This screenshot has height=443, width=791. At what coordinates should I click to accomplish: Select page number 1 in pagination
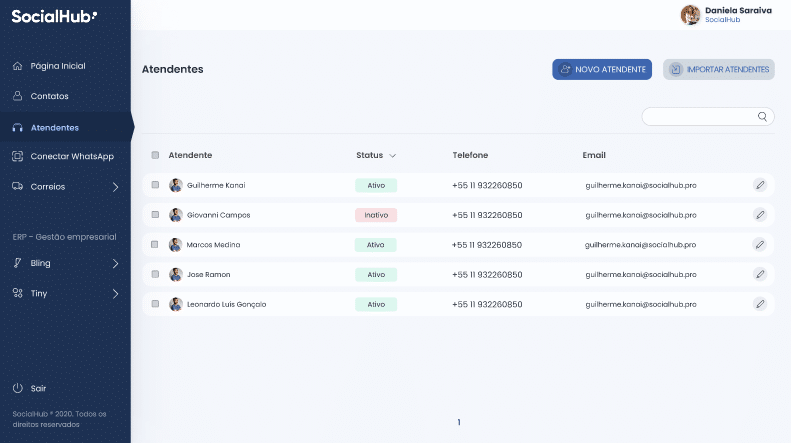(x=458, y=422)
